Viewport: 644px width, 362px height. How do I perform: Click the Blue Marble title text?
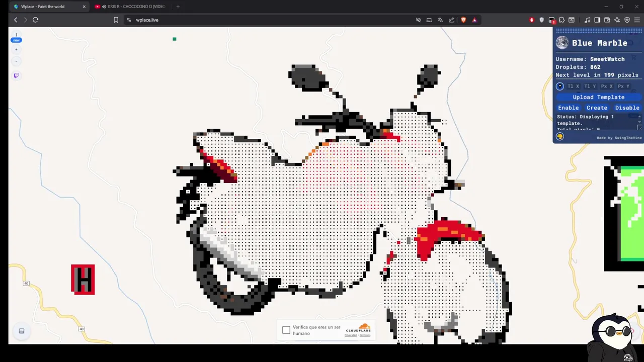pyautogui.click(x=600, y=43)
